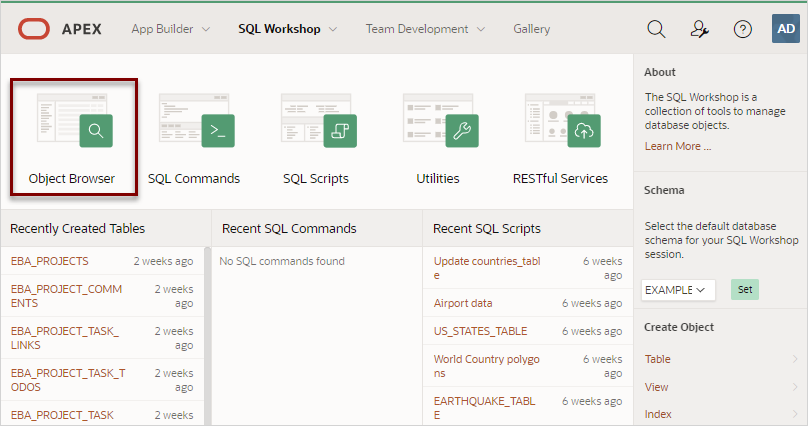Screen dimensions: 808x426
Task: Go to the Gallery tab
Action: pyautogui.click(x=531, y=29)
